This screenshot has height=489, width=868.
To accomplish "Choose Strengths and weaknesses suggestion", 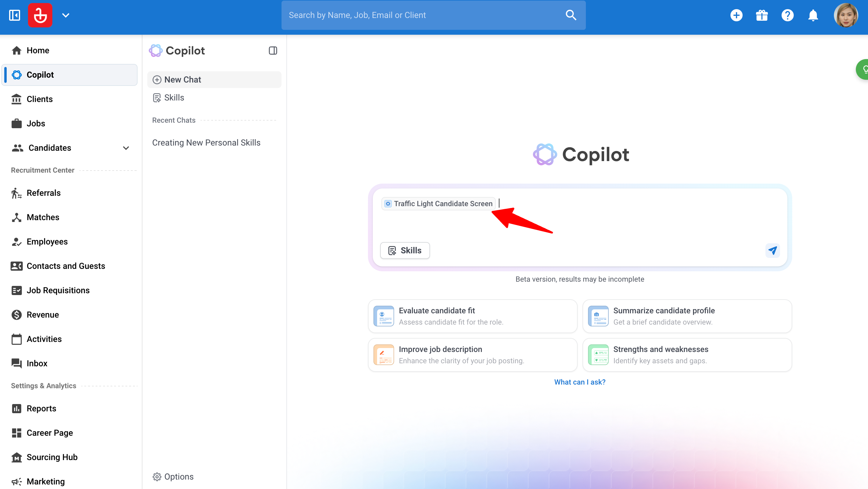I will pos(687,355).
